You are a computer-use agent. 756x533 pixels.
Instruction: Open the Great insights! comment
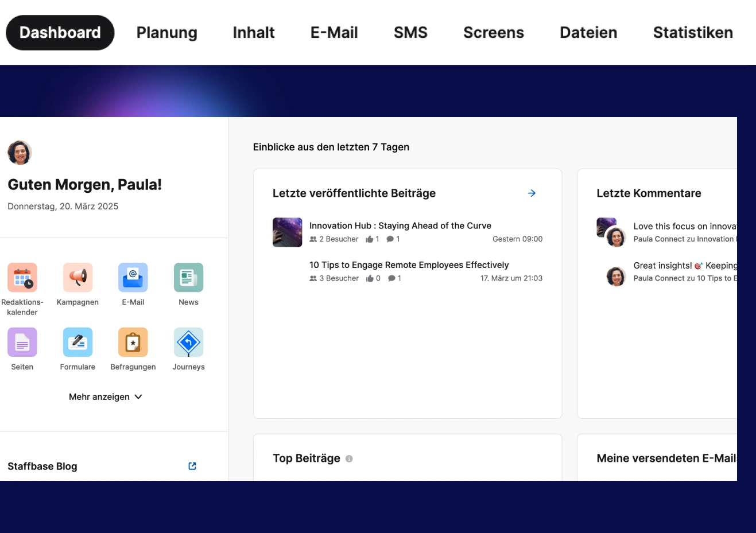pyautogui.click(x=685, y=266)
